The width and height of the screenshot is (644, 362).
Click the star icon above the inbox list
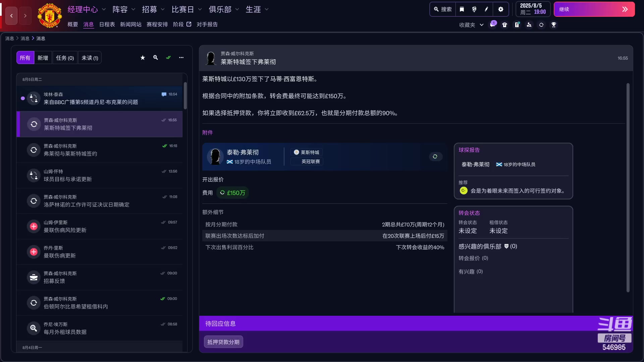click(142, 58)
